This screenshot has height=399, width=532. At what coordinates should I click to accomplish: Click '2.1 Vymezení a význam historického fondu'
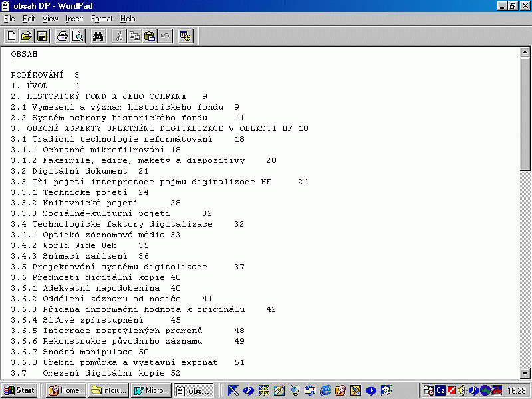[117, 107]
